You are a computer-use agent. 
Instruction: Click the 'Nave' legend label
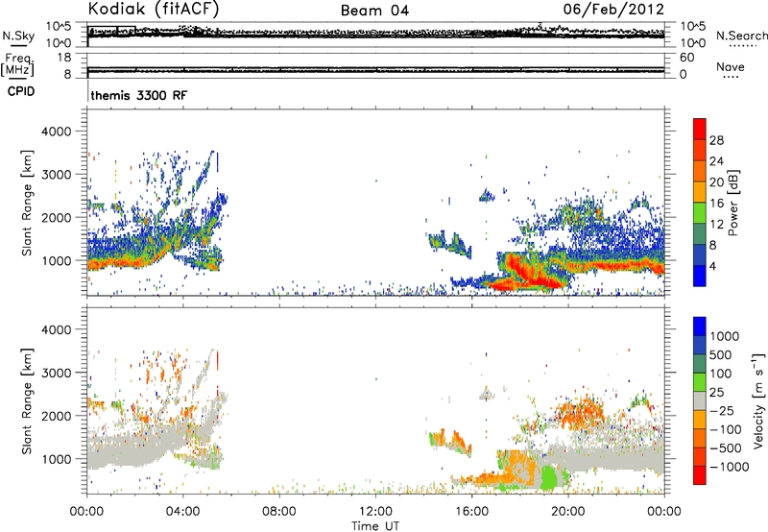pos(730,67)
